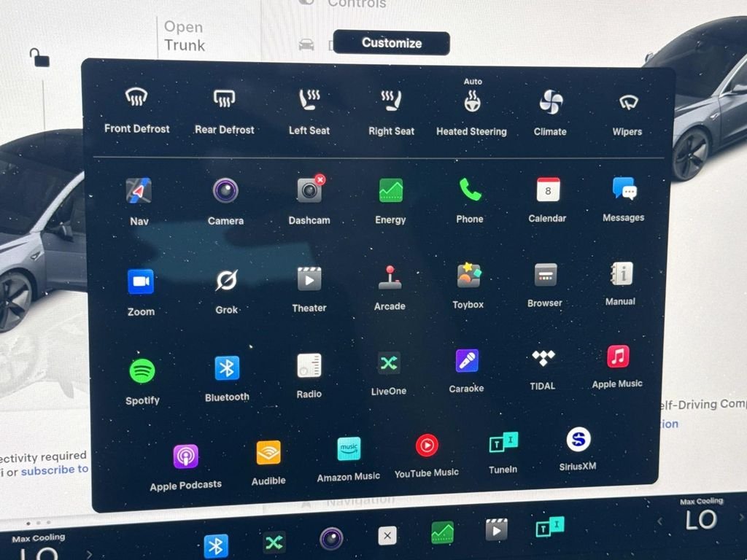Image resolution: width=747 pixels, height=560 pixels.
Task: Launch the LiveOne app
Action: coord(389,373)
